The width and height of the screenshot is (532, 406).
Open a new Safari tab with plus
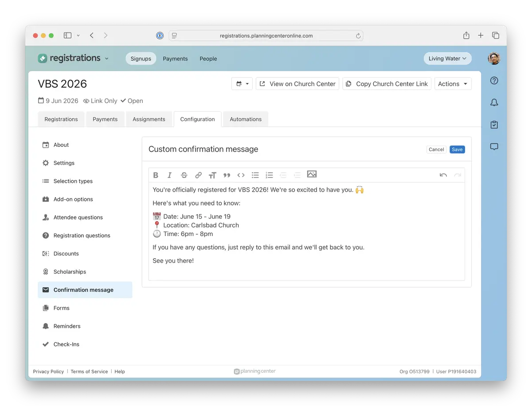tap(481, 35)
